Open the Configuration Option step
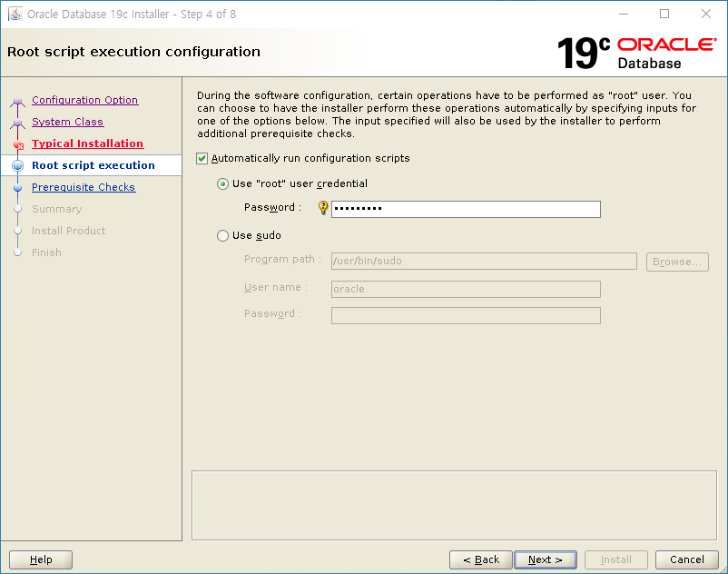Viewport: 728px width, 574px height. [85, 100]
